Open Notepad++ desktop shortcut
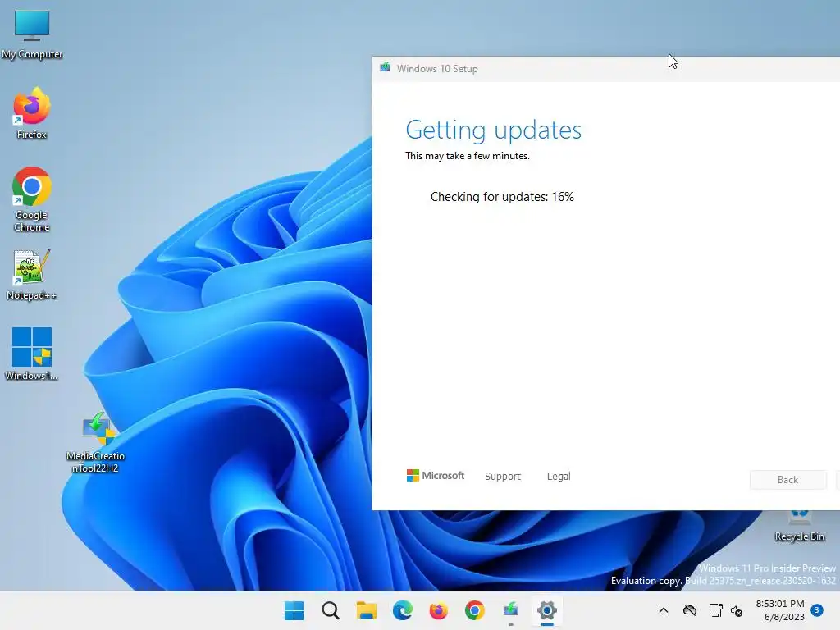The width and height of the screenshot is (840, 630). (x=32, y=274)
